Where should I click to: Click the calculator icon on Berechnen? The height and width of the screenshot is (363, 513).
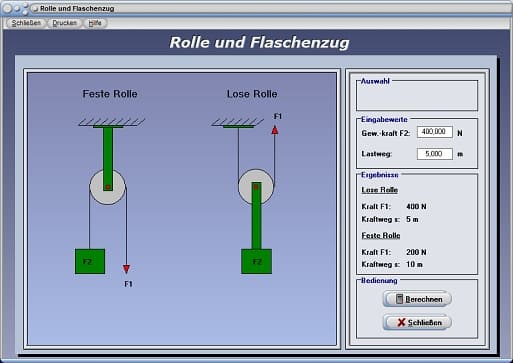point(399,299)
